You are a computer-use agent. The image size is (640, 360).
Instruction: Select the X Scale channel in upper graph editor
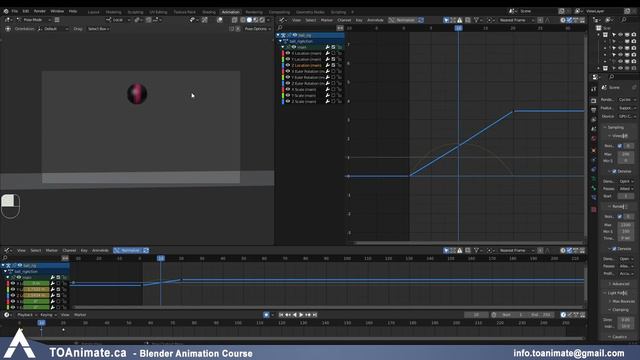(304, 89)
